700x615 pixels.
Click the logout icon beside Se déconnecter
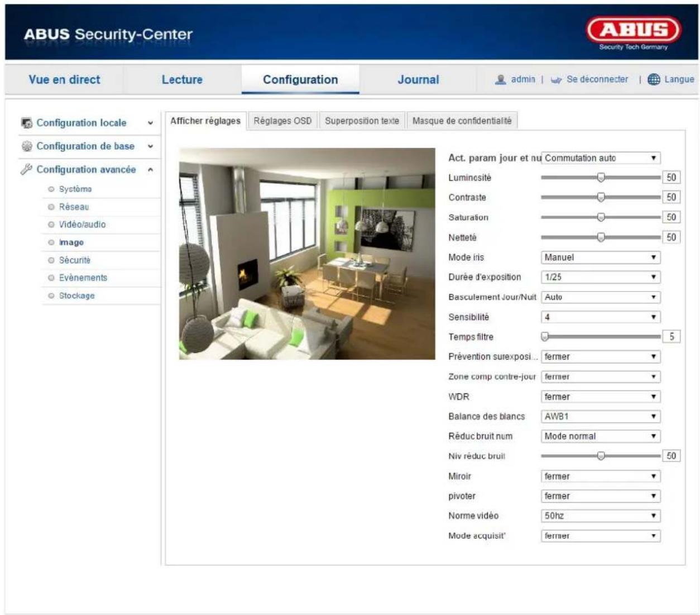coord(556,80)
